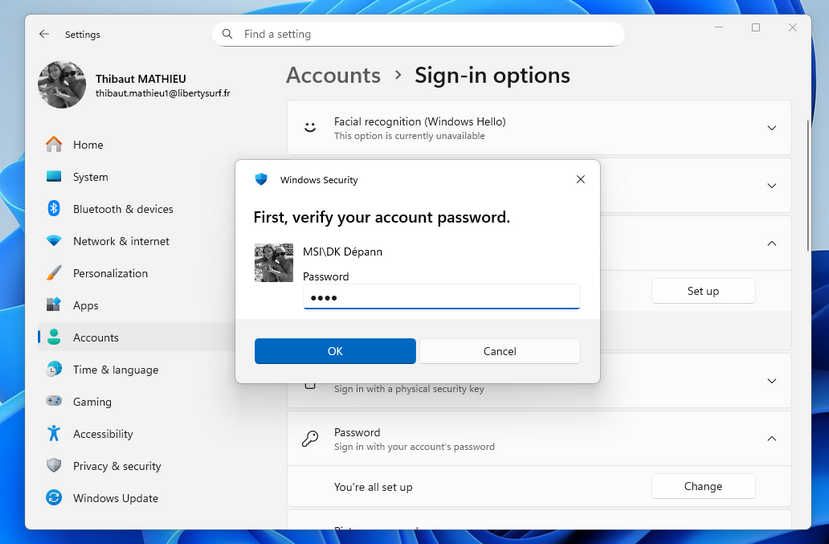Open Windows Update page
This screenshot has height=544, width=829.
(136, 498)
